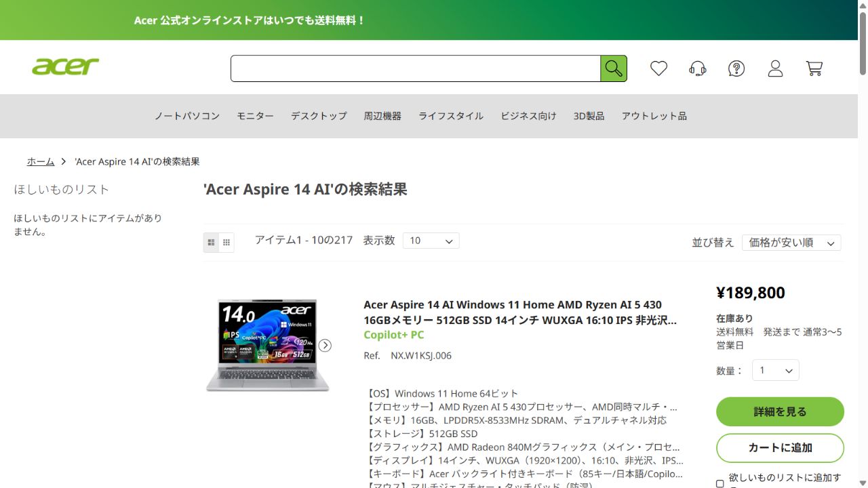Open the user account icon
Viewport: 868px width, 488px height.
click(775, 68)
